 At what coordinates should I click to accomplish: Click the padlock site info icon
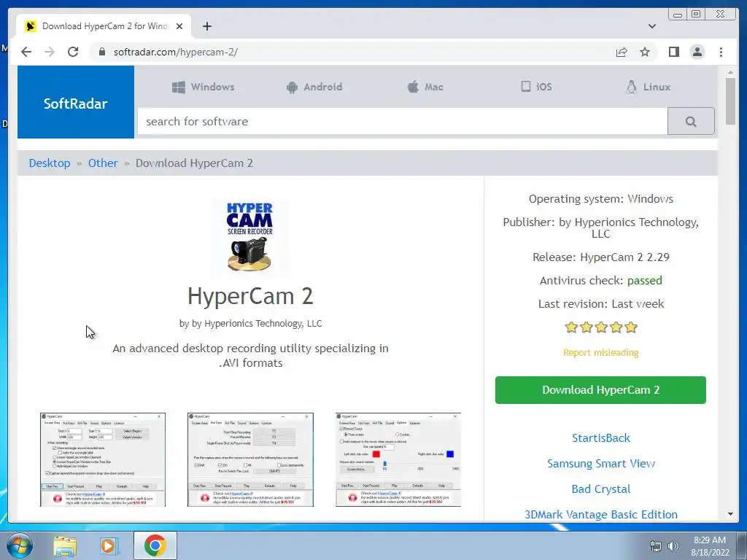(x=101, y=52)
